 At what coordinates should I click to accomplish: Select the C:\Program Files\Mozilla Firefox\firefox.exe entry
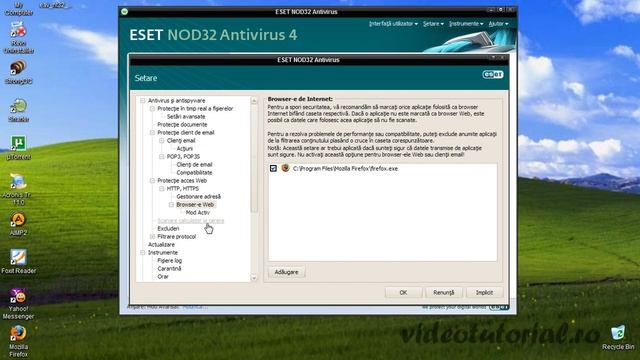click(345, 168)
